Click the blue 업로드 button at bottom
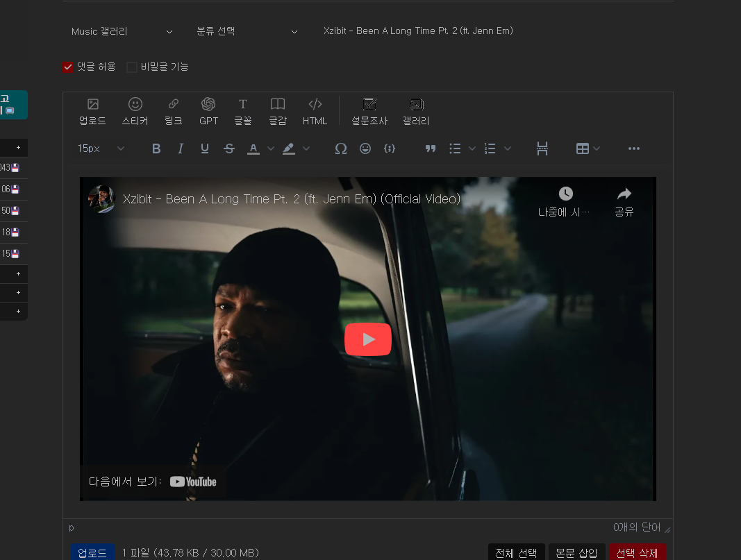 [x=92, y=552]
